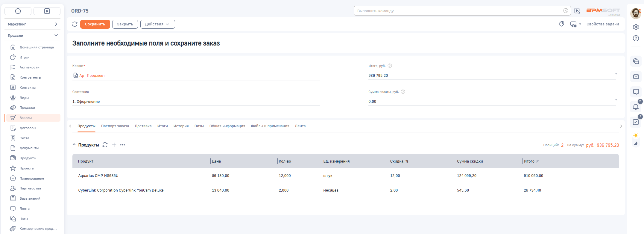The width and height of the screenshot is (644, 234).
Task: Add a product with the plus icon
Action: (114, 145)
